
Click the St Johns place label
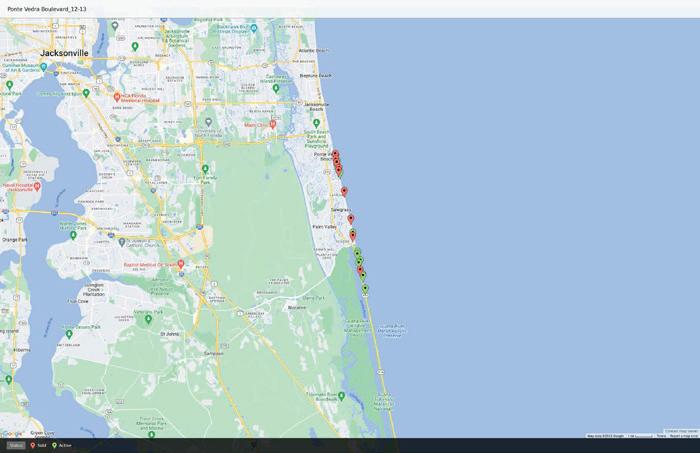(x=170, y=334)
